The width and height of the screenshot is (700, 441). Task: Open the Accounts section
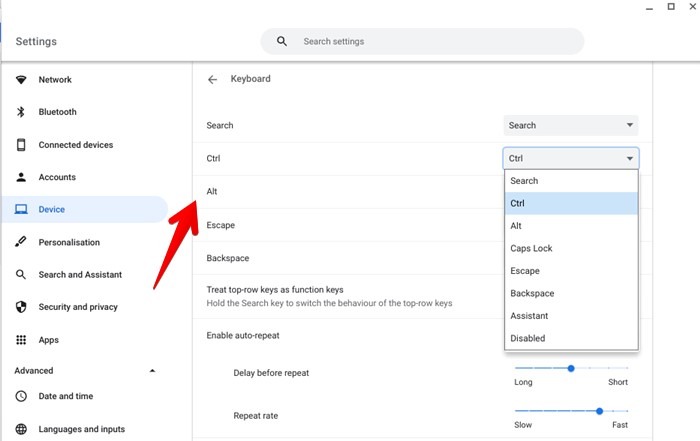[57, 177]
